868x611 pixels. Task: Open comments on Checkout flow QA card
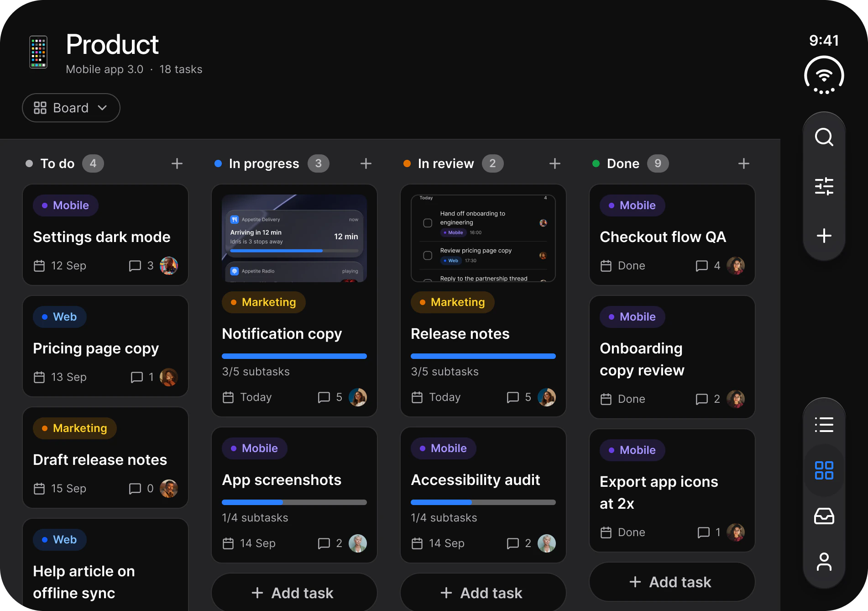coord(708,266)
